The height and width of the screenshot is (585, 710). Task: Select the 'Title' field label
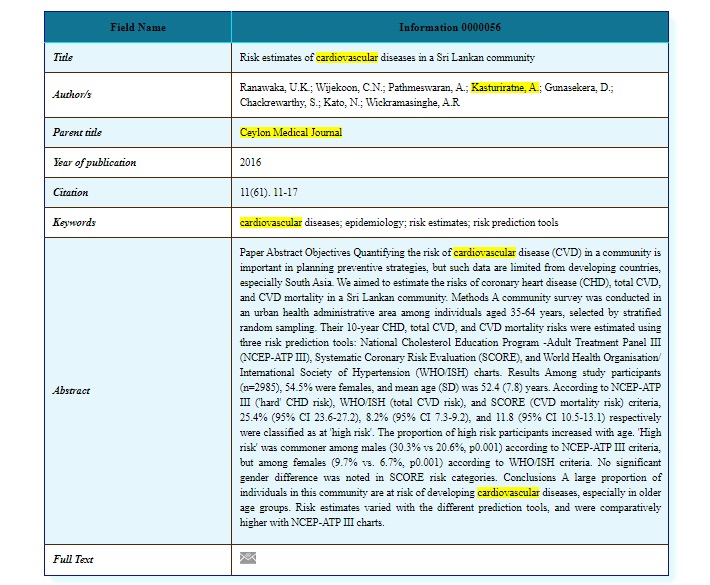(x=62, y=58)
